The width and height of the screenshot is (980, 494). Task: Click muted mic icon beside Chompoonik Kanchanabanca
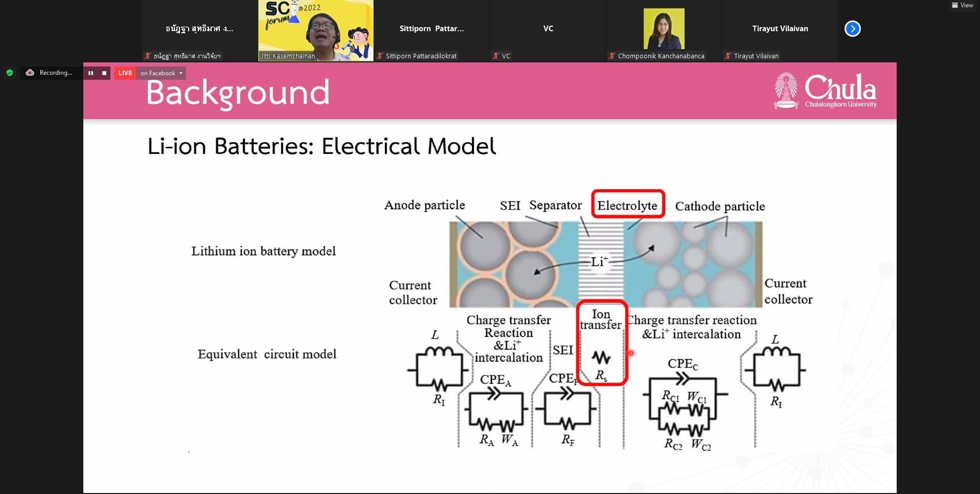click(612, 56)
